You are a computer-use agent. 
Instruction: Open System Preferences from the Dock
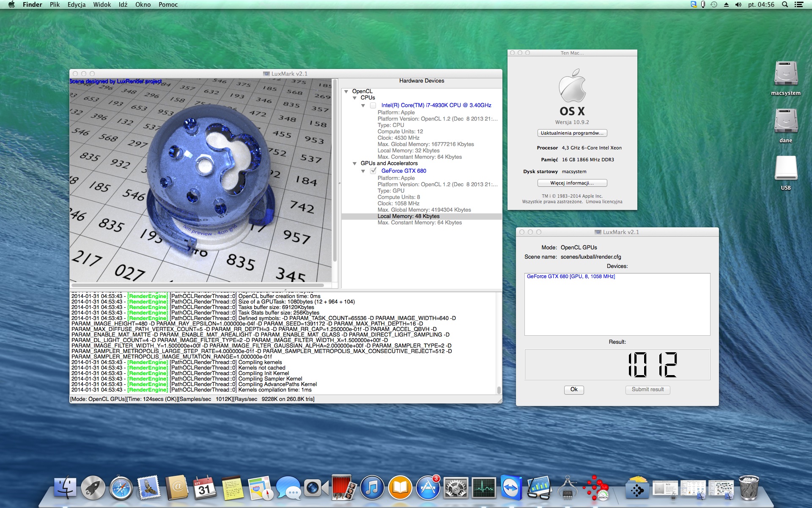[x=456, y=488]
